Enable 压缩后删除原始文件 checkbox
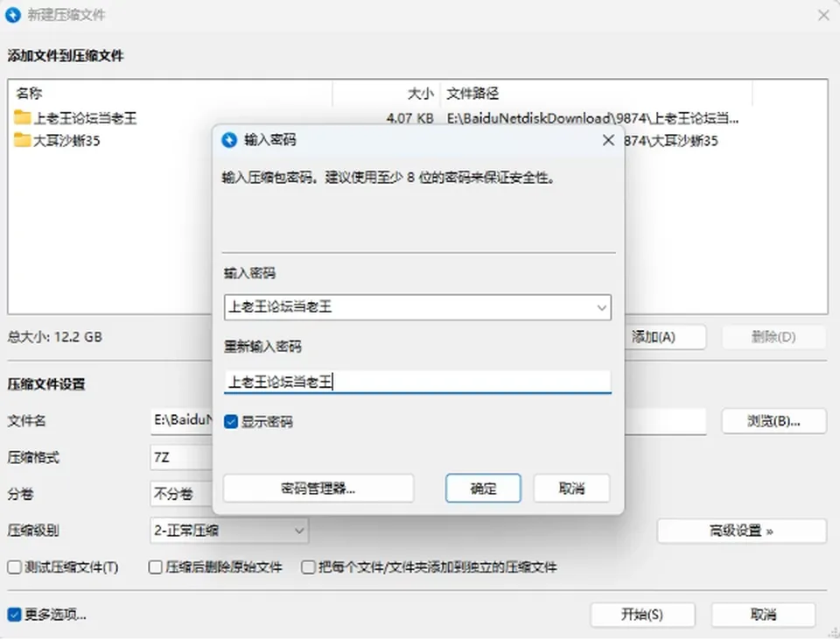The image size is (840, 640). pyautogui.click(x=156, y=567)
